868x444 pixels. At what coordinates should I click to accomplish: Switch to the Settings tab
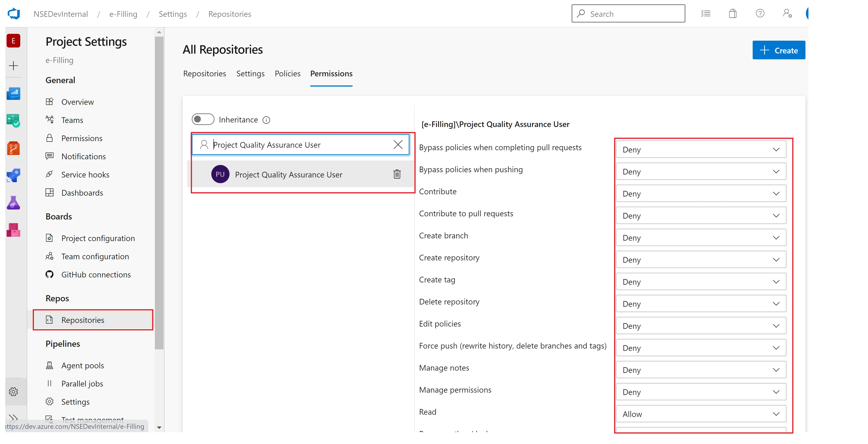[250, 74]
